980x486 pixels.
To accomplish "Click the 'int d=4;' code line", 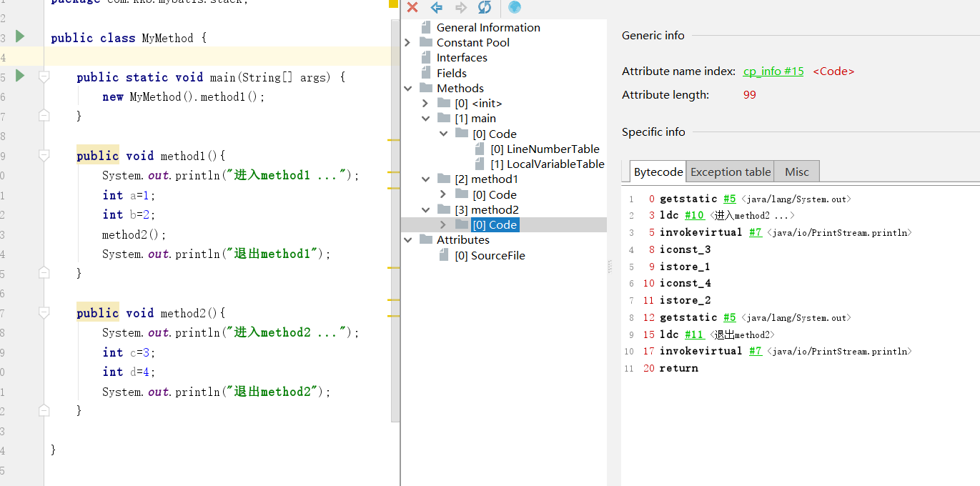I will (x=129, y=372).
